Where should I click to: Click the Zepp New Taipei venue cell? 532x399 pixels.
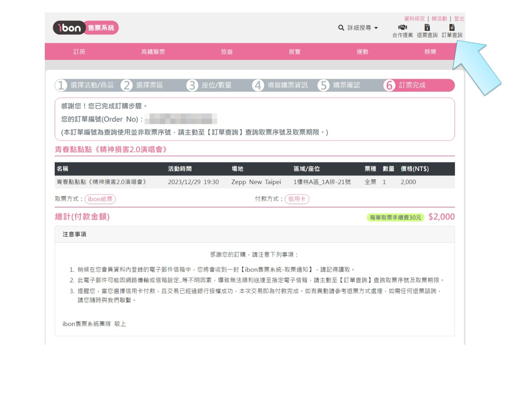tap(256, 182)
